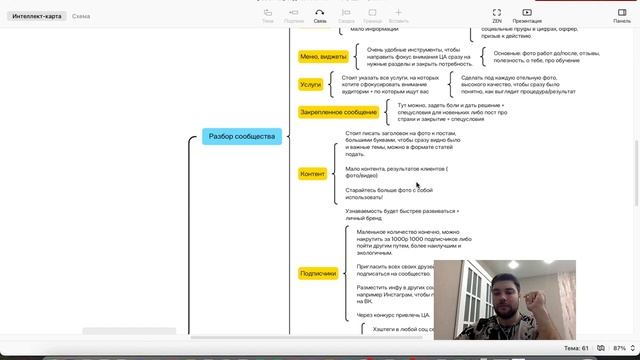Switch to the Схема outline tab
This screenshot has height=360, width=640.
pyautogui.click(x=81, y=16)
